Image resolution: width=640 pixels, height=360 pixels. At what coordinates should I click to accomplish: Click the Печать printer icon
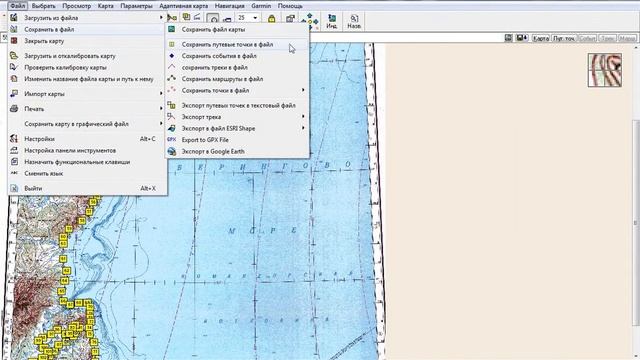pos(14,109)
